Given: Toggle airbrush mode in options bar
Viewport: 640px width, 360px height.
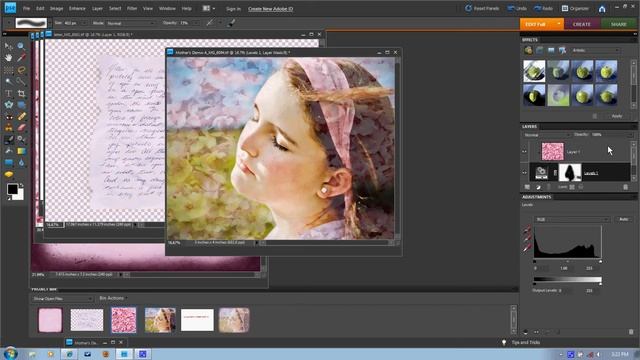Looking at the screenshot, I should pos(210,23).
